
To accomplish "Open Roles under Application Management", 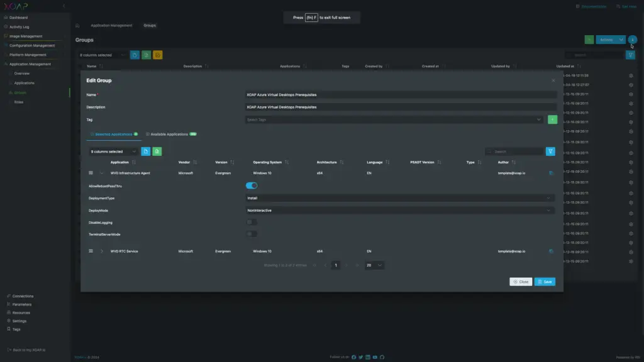I will point(18,102).
